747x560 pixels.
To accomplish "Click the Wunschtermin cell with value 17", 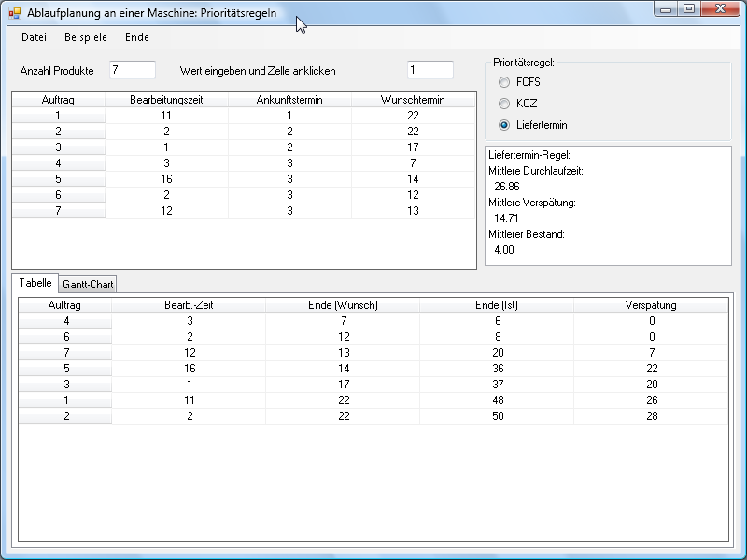I will tap(413, 147).
